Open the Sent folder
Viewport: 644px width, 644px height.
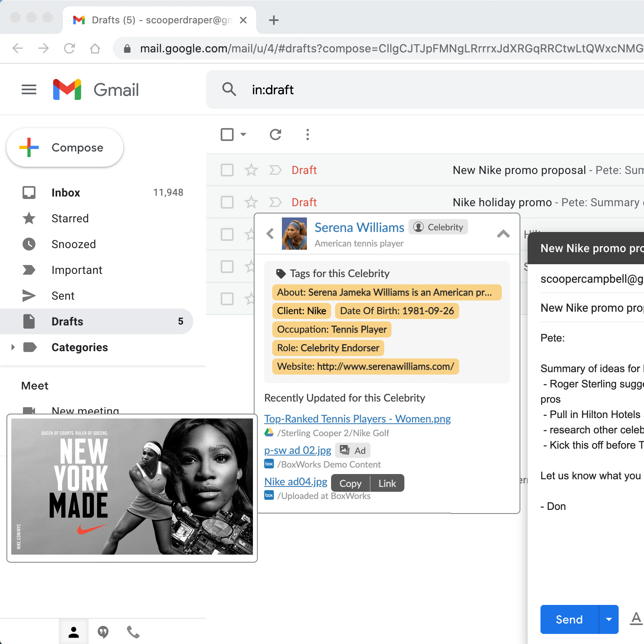97,296
